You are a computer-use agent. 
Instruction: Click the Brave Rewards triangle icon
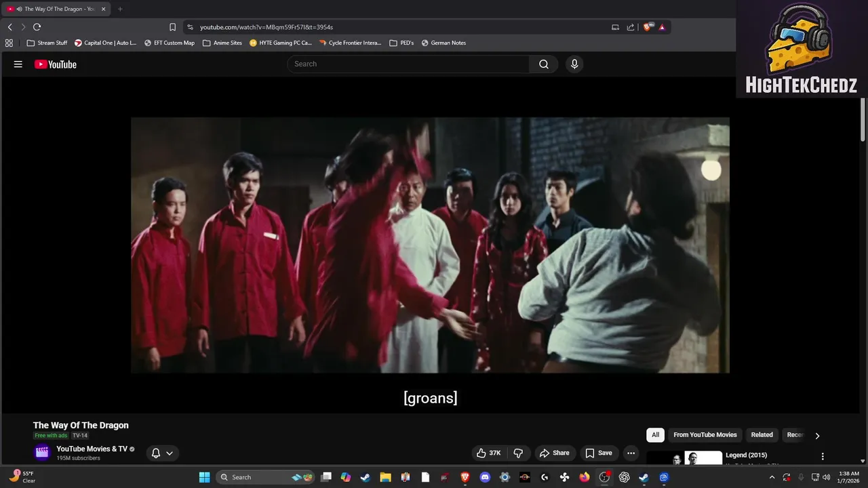(x=662, y=27)
